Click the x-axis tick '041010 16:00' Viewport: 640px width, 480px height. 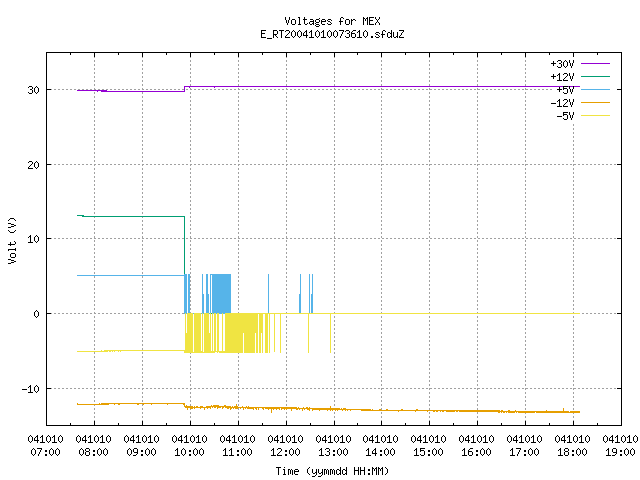coord(476,445)
